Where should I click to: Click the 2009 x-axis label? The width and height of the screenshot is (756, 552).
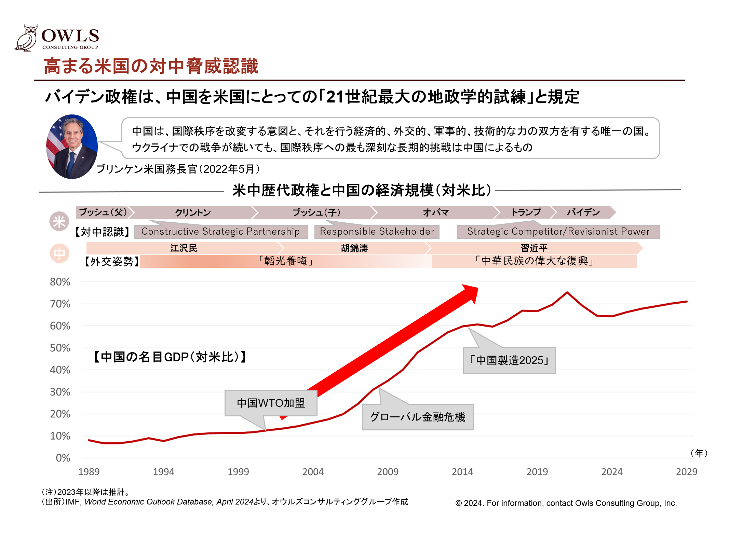pyautogui.click(x=388, y=472)
